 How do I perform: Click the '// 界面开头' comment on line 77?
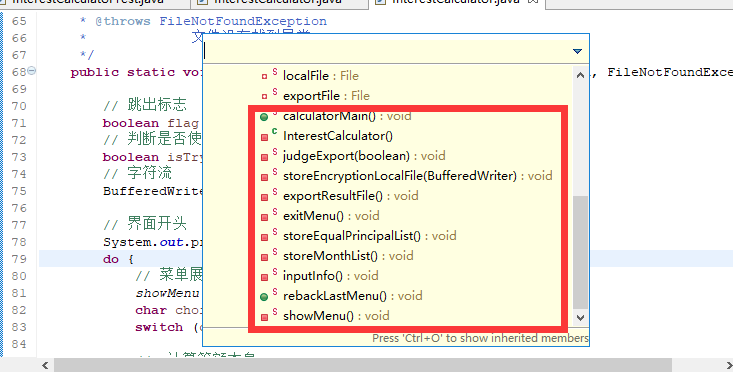click(145, 224)
